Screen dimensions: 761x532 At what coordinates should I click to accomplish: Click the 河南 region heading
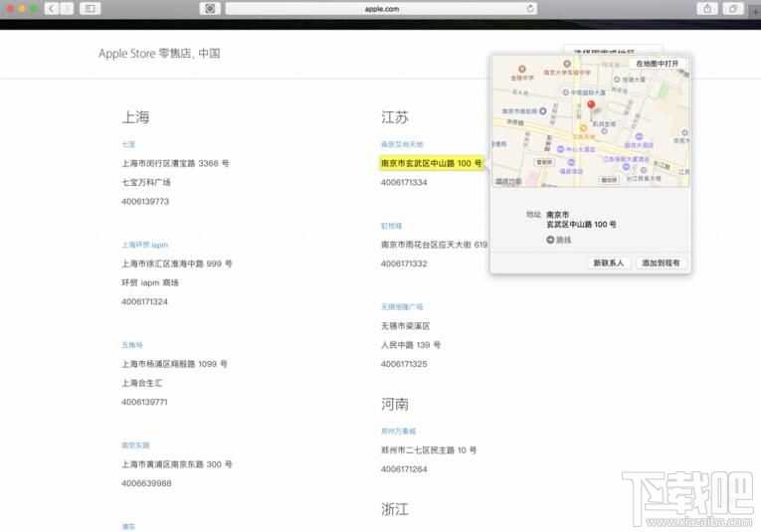click(x=395, y=404)
